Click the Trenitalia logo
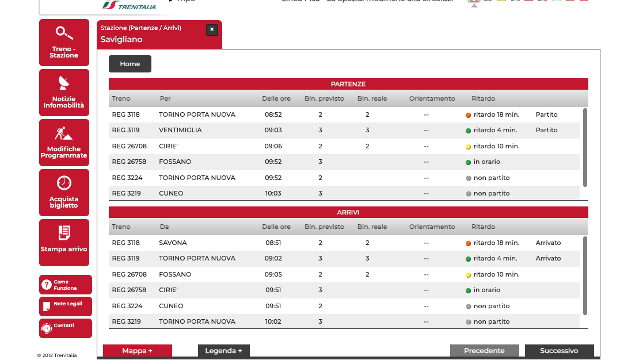This screenshot has height=364, width=624. coord(128,6)
